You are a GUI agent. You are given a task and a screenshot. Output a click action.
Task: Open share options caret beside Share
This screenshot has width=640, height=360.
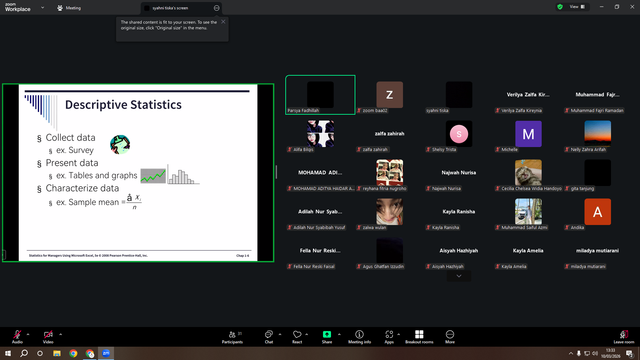(x=339, y=334)
